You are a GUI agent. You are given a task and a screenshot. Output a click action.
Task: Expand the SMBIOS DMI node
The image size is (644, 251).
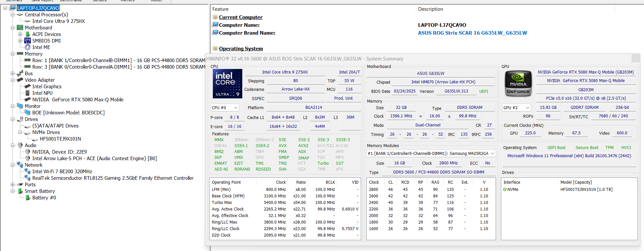[x=20, y=41]
